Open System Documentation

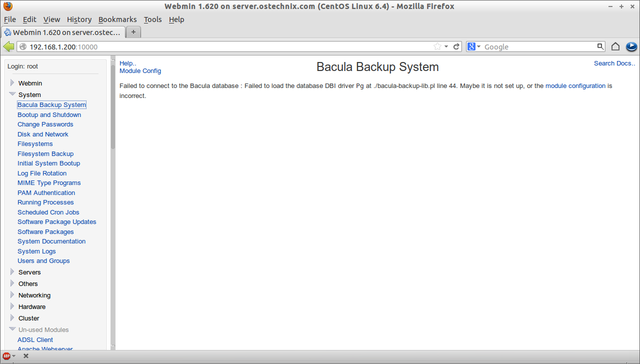(x=51, y=241)
